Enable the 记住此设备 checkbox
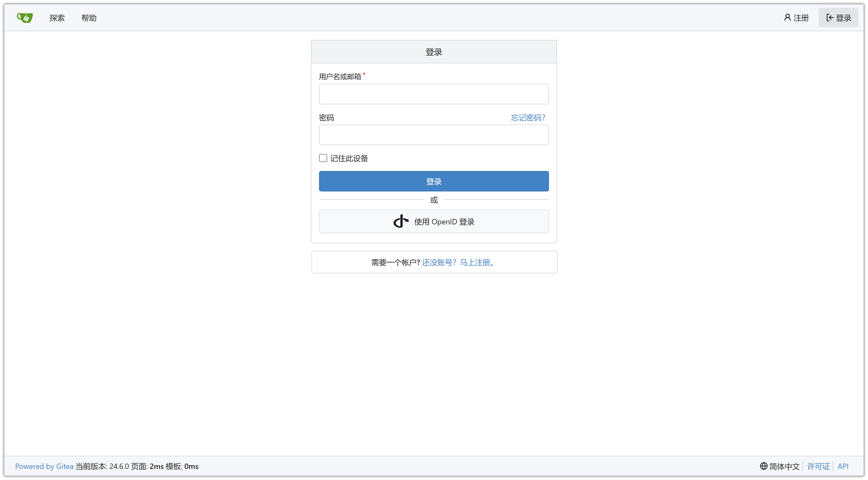The height and width of the screenshot is (480, 868). pos(323,158)
